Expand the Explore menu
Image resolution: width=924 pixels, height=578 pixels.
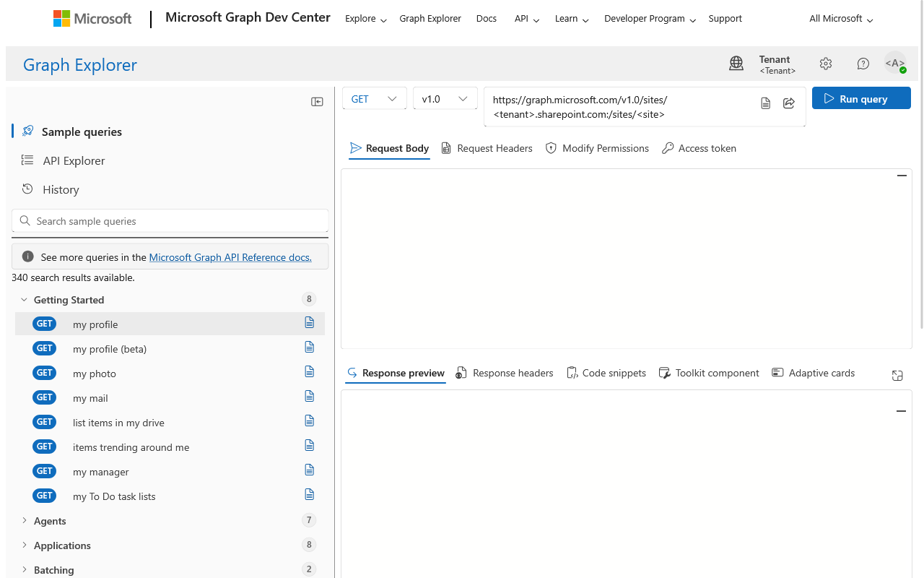tap(366, 19)
